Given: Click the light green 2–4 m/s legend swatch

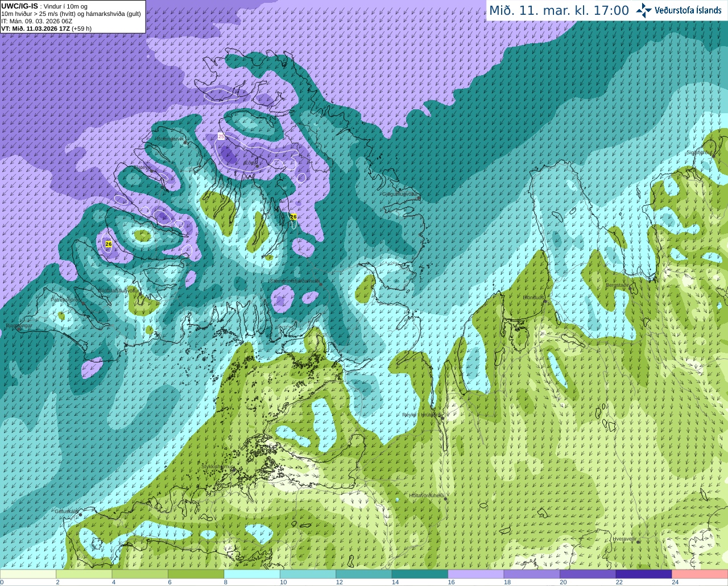Looking at the screenshot, I should pos(84,573).
